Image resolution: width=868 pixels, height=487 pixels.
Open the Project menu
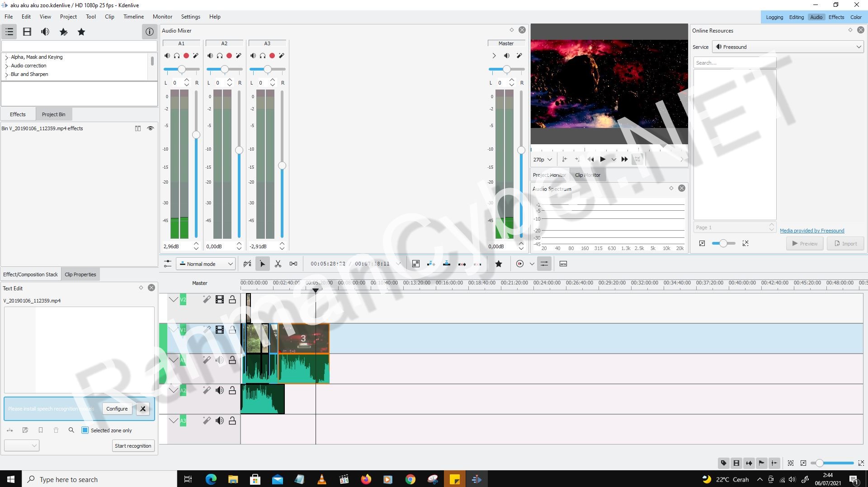[68, 17]
